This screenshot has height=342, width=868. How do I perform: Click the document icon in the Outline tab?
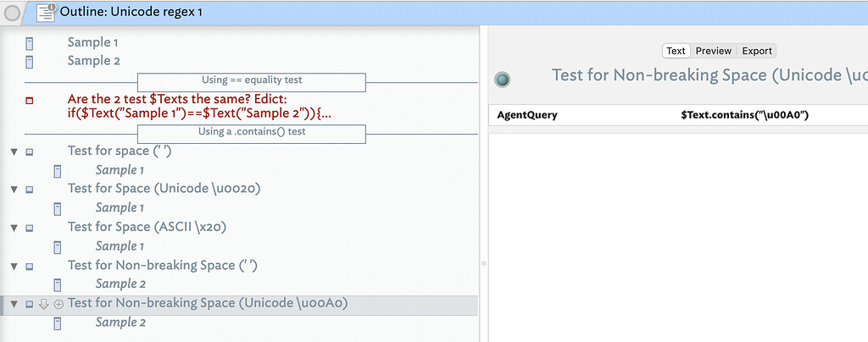(46, 12)
